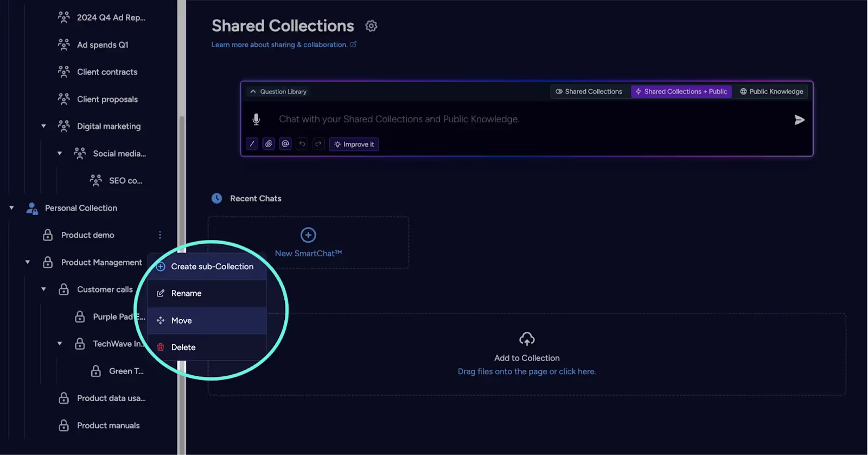The height and width of the screenshot is (455, 868).
Task: Click the Improve it button
Action: click(x=354, y=144)
